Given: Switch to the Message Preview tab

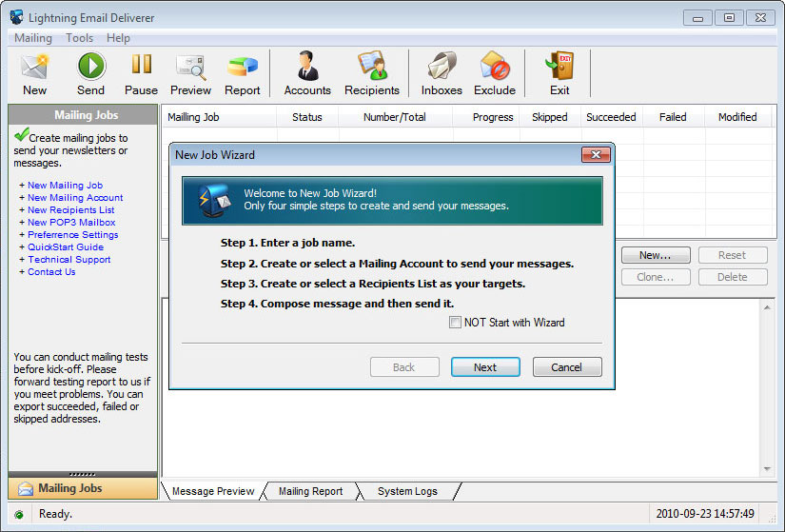Looking at the screenshot, I should pos(213,491).
